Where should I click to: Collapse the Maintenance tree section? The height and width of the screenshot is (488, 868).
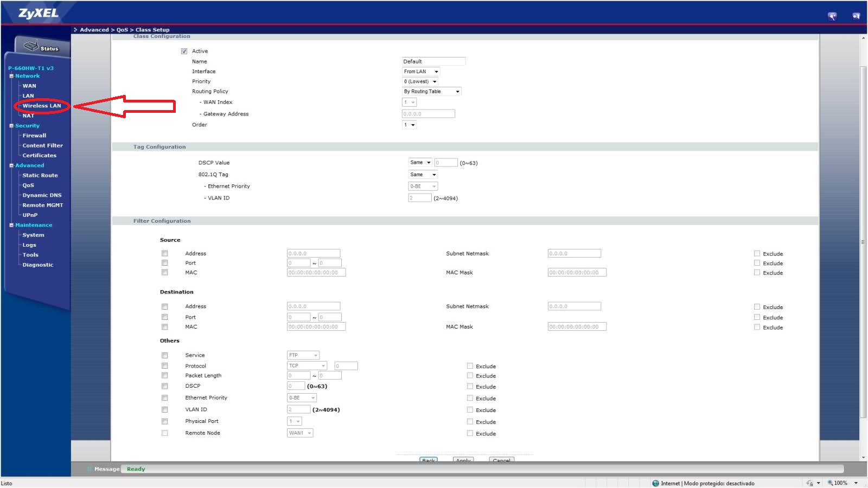click(x=11, y=225)
